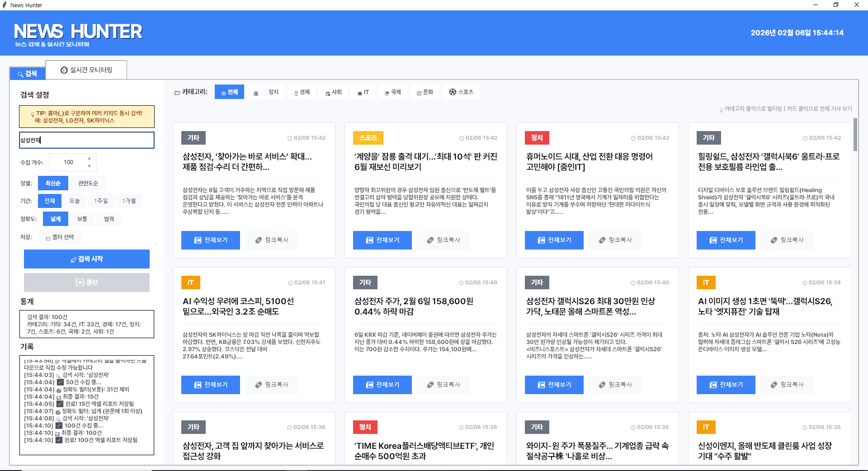Viewport: 868px width, 471px height.
Task: Filter news by 사회 category
Action: pyautogui.click(x=334, y=92)
